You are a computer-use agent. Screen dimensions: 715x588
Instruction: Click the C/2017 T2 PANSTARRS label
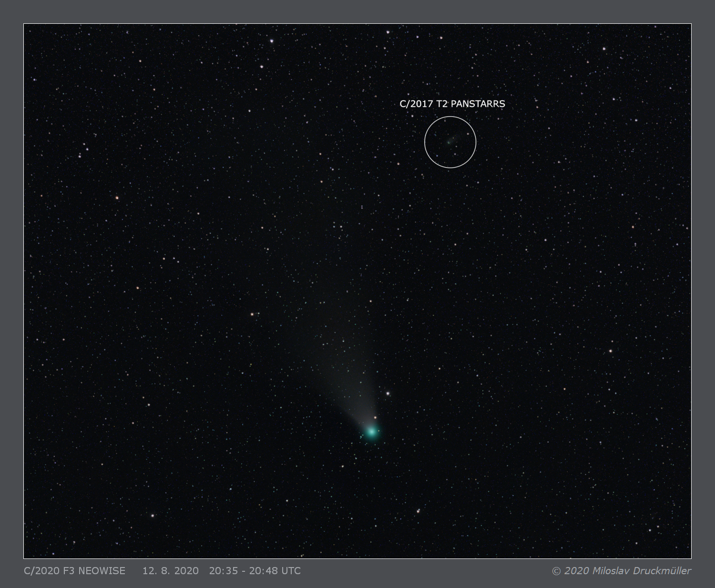[452, 104]
